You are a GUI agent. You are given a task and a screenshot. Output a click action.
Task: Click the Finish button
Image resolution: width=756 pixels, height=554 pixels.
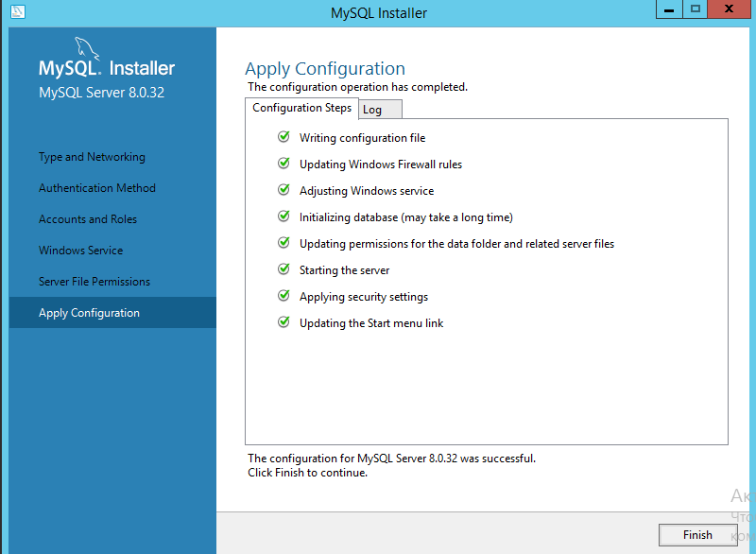697,535
